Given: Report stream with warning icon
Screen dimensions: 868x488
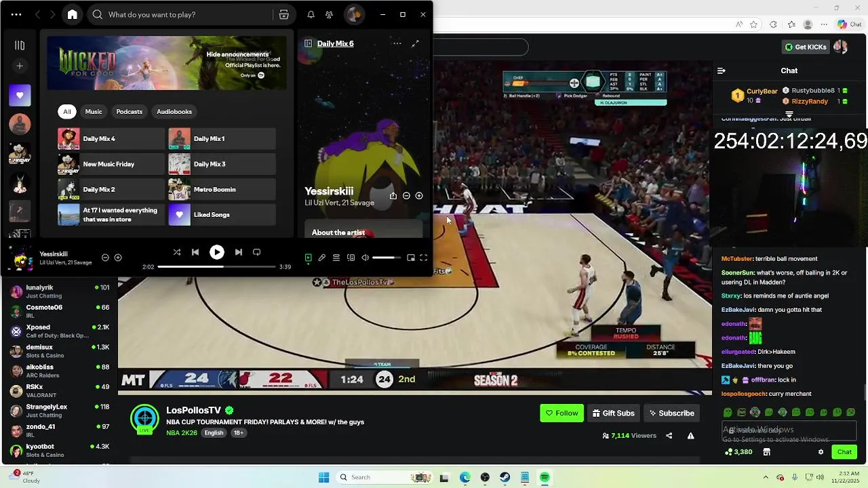Looking at the screenshot, I should click(690, 436).
